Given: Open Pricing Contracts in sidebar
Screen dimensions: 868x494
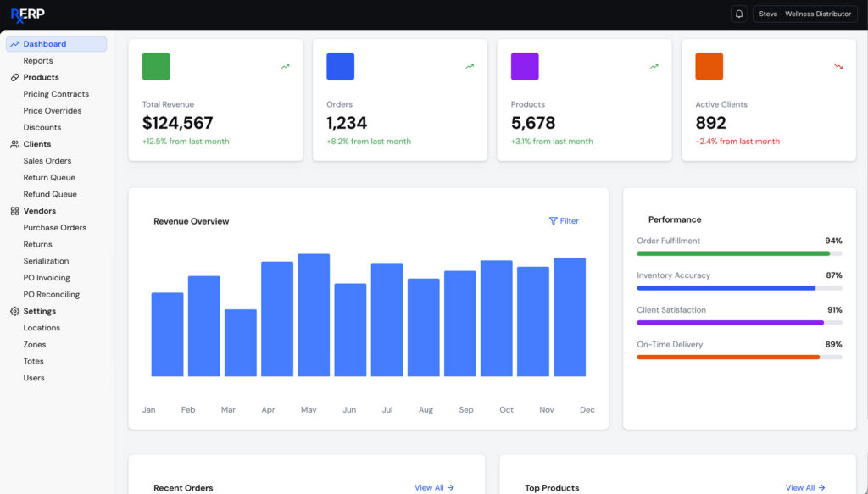Looking at the screenshot, I should [x=56, y=94].
